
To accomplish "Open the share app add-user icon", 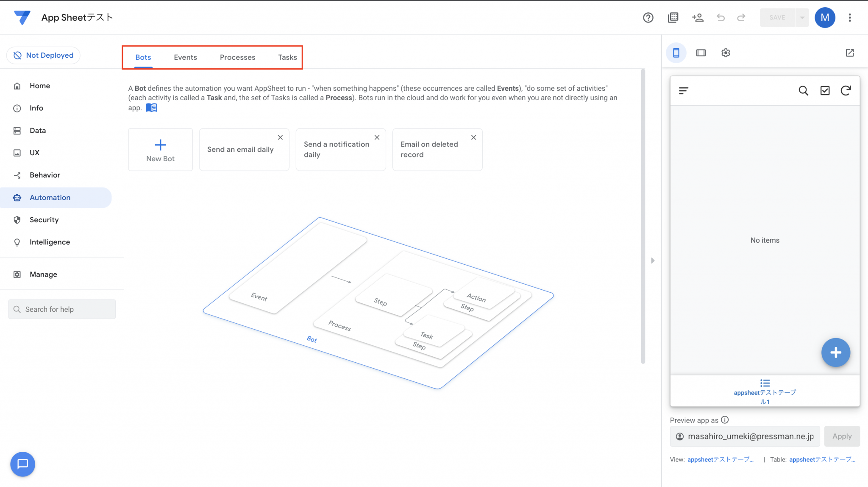I will point(698,17).
